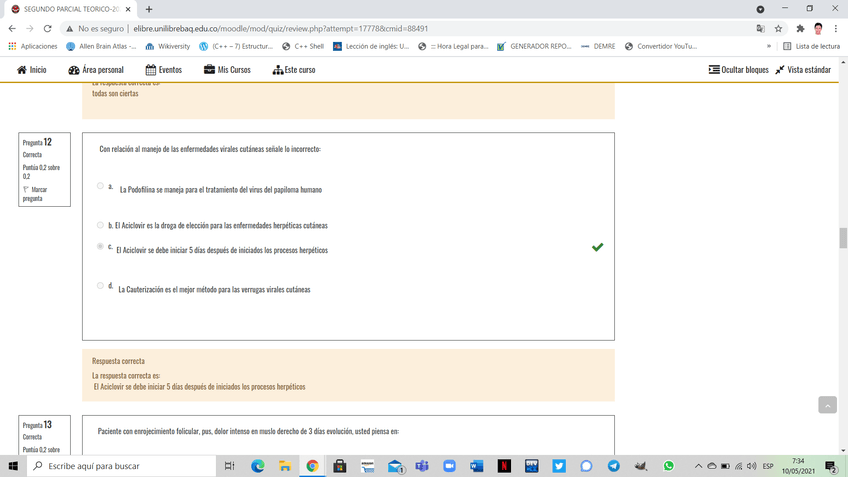The image size is (848, 477).
Task: Open the volume control in system tray
Action: click(x=752, y=466)
